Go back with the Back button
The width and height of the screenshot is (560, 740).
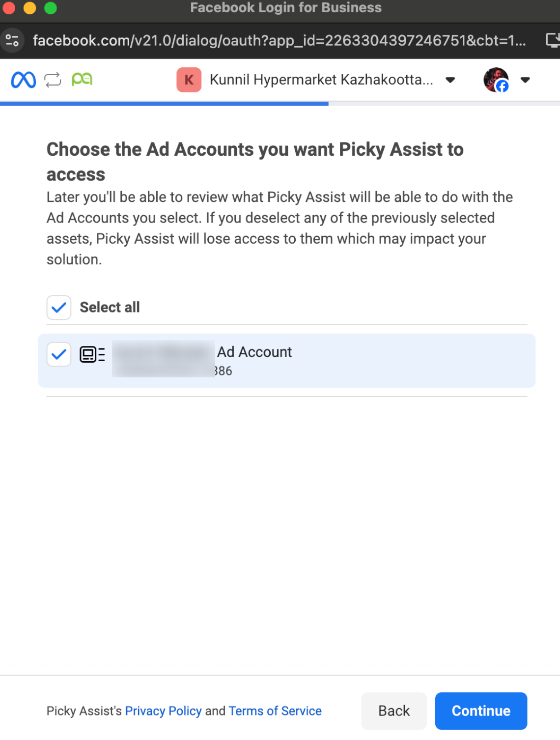point(393,711)
